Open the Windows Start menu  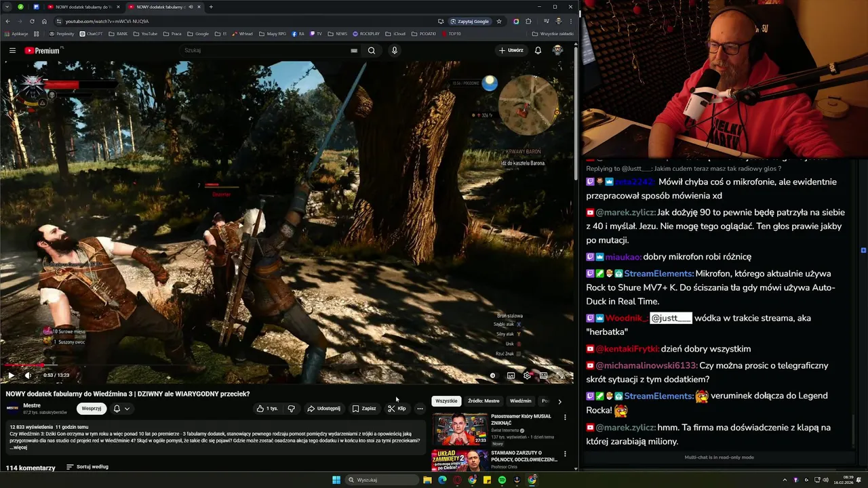tap(336, 480)
